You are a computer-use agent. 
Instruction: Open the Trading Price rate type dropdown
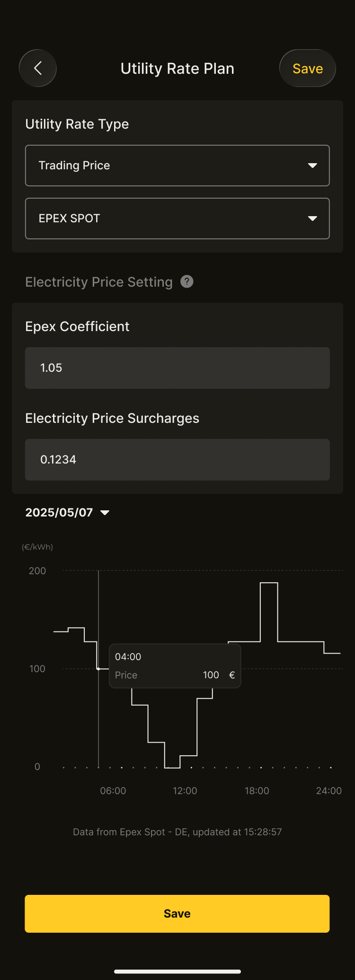coord(177,166)
